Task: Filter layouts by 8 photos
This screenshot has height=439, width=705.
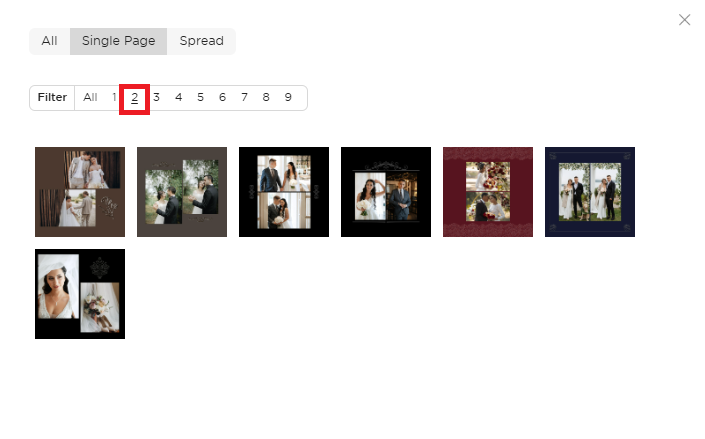Action: click(x=266, y=97)
